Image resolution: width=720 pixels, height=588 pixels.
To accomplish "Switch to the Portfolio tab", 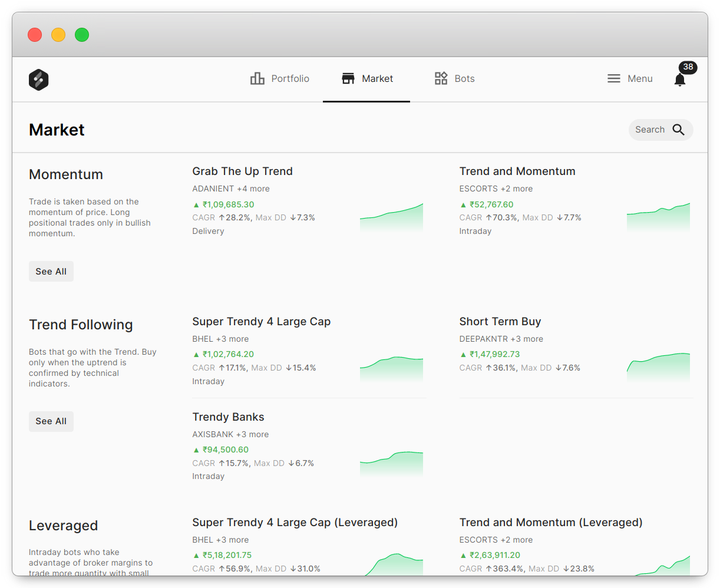I will tap(279, 79).
